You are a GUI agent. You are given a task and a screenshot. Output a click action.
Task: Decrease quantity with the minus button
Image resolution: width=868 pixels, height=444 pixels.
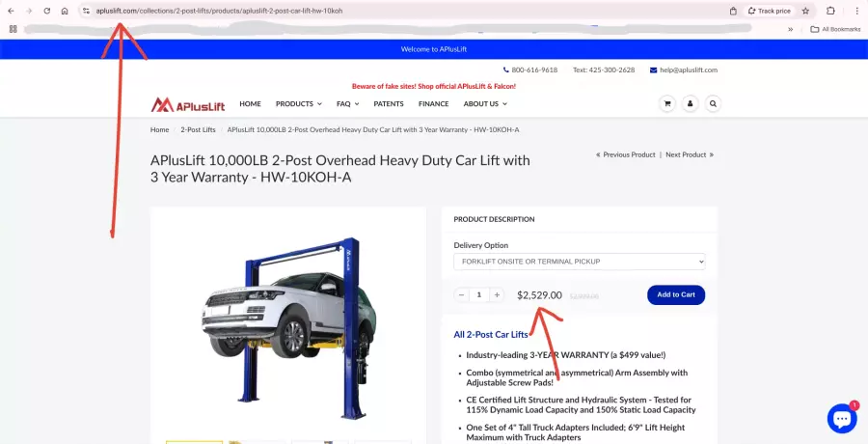click(x=461, y=294)
